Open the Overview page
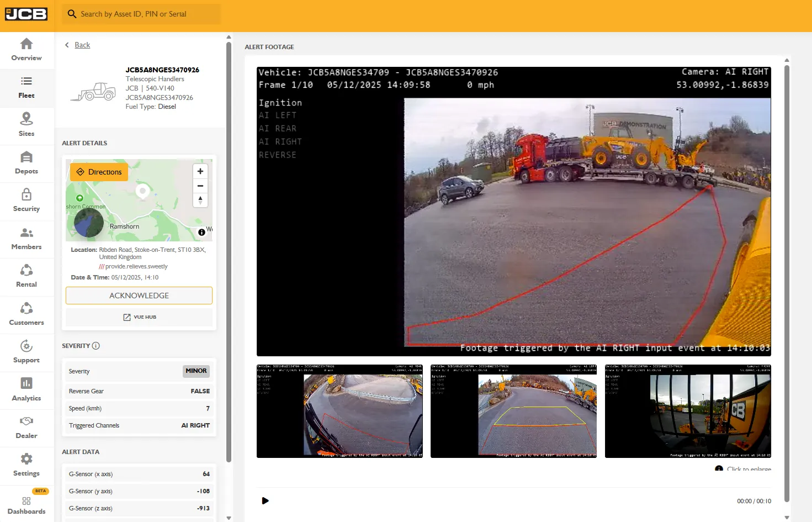Viewport: 812px width, 522px height. [26, 50]
